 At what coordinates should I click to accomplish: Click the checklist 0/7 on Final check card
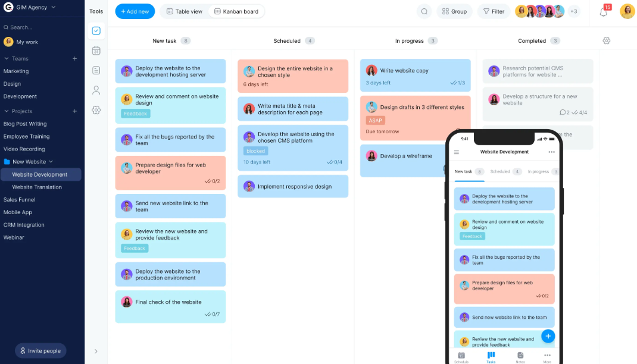click(212, 314)
